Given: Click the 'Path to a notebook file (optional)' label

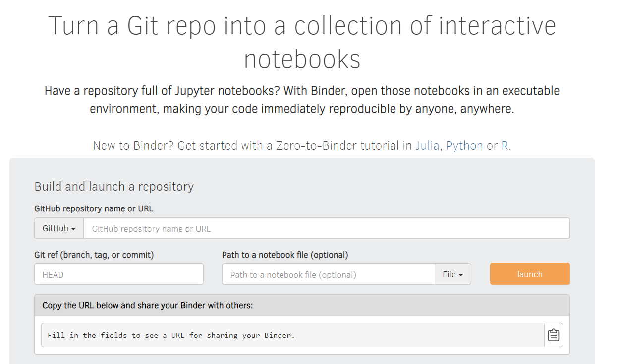Looking at the screenshot, I should [285, 255].
